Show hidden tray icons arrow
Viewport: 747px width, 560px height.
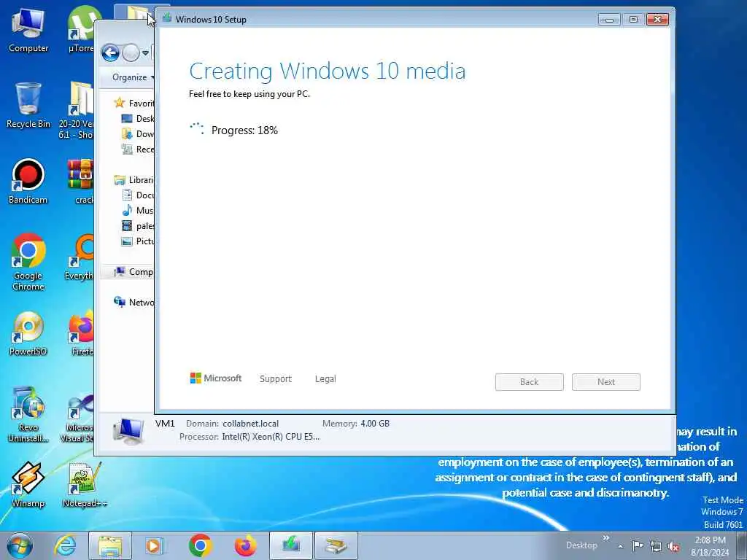click(x=620, y=546)
